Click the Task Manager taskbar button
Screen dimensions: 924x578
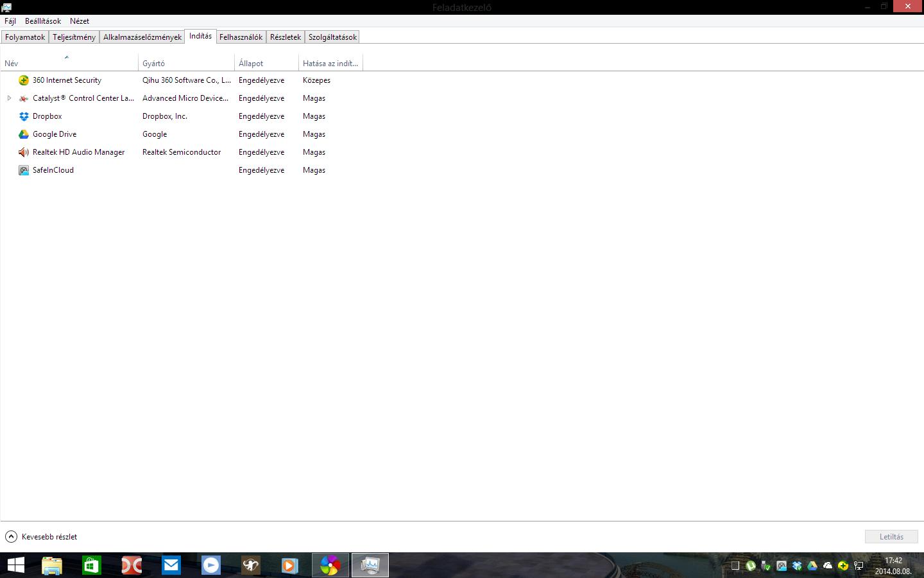(370, 565)
